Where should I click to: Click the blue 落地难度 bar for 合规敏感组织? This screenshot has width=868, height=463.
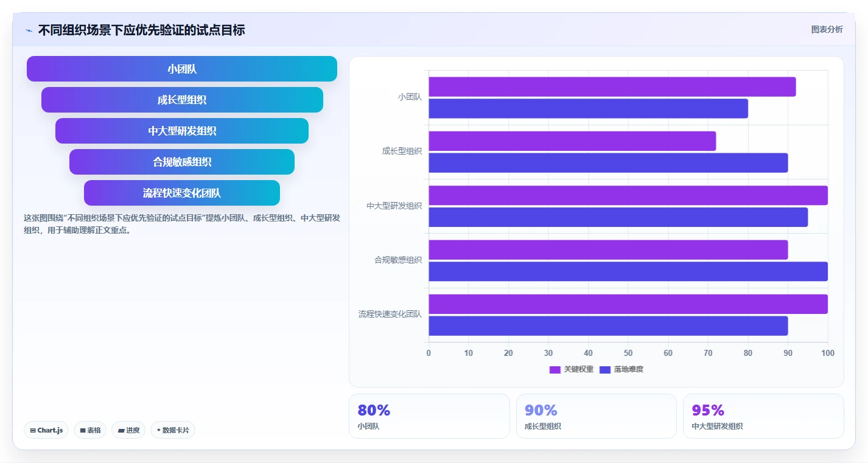pos(628,271)
